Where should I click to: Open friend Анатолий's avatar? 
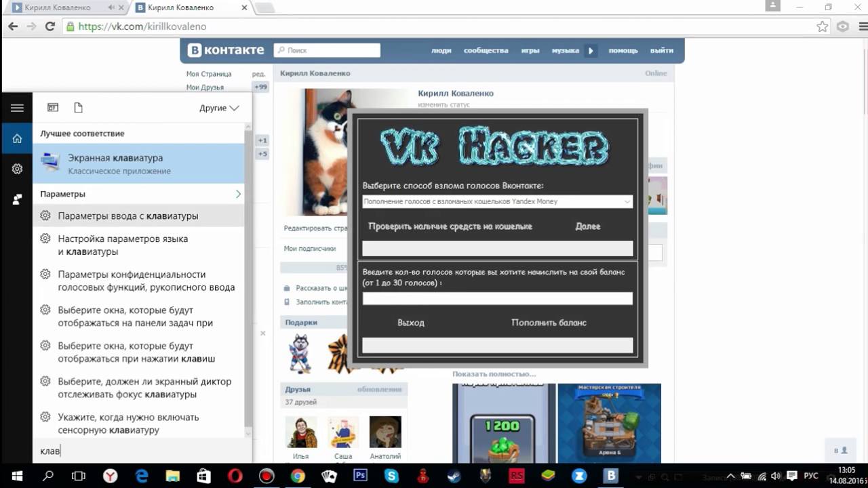385,432
